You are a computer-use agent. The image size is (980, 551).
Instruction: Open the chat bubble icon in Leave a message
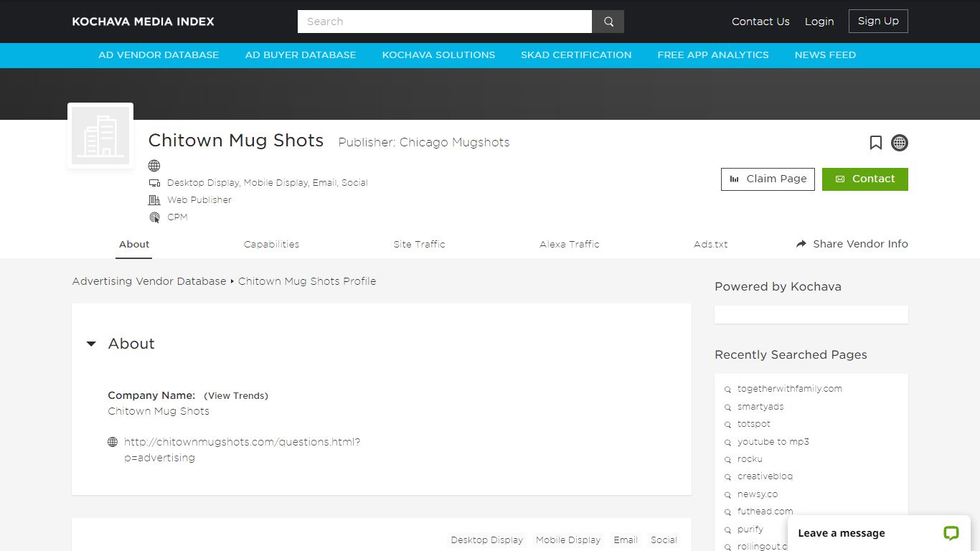(951, 533)
